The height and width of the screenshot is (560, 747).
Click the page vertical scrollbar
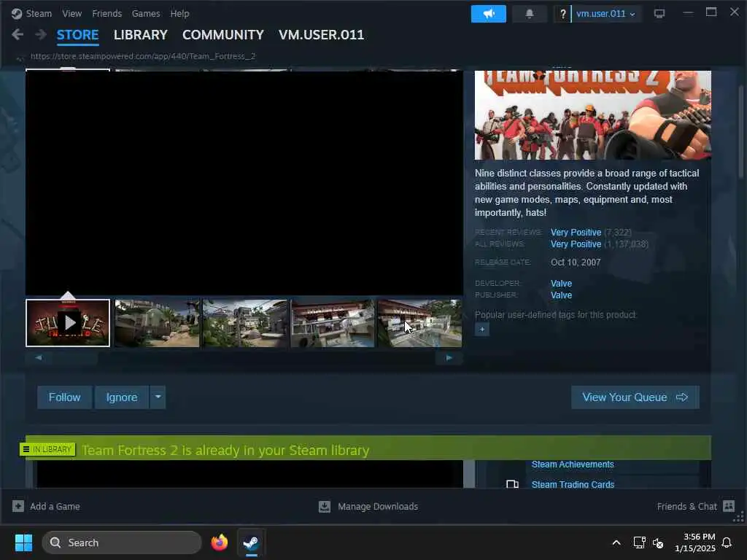[x=741, y=133]
